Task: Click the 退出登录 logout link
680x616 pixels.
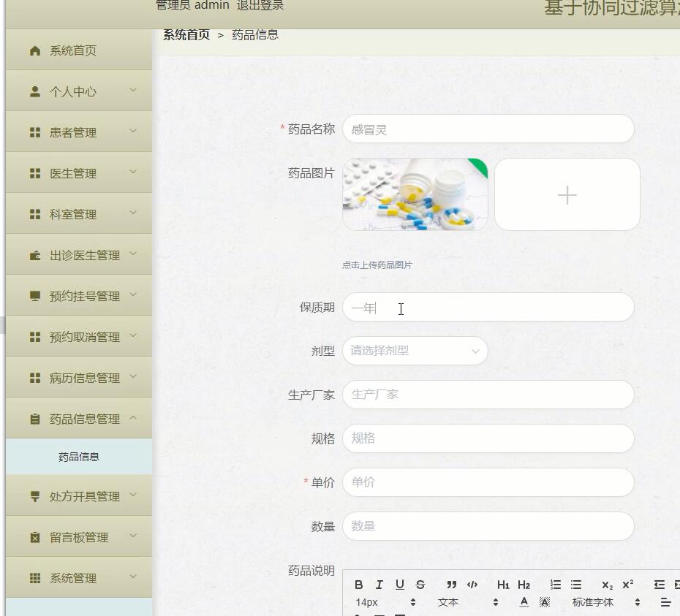Action: tap(260, 4)
